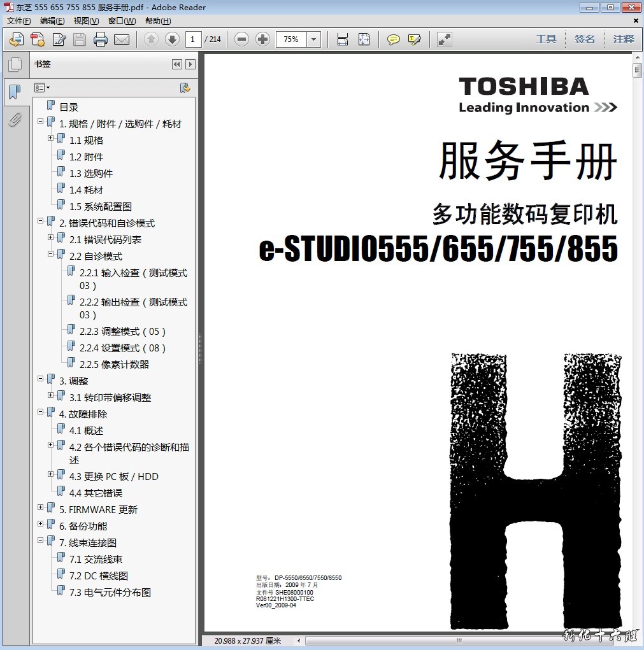
Task: Add a sticky note comment
Action: click(394, 39)
